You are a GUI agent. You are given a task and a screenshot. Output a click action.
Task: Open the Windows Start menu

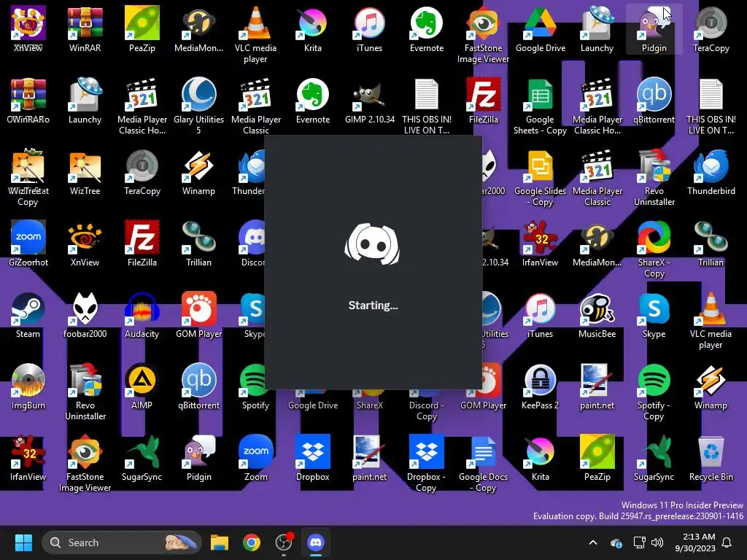[x=23, y=542]
